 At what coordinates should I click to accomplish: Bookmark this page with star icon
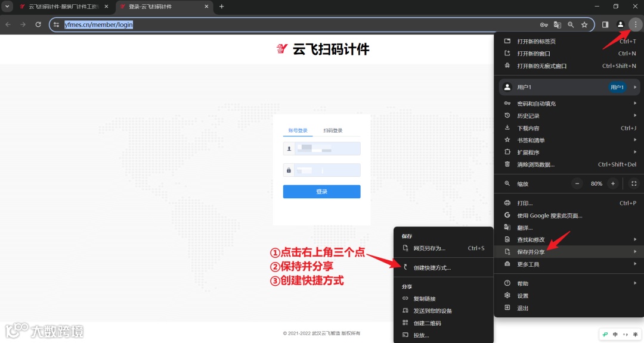click(x=584, y=24)
